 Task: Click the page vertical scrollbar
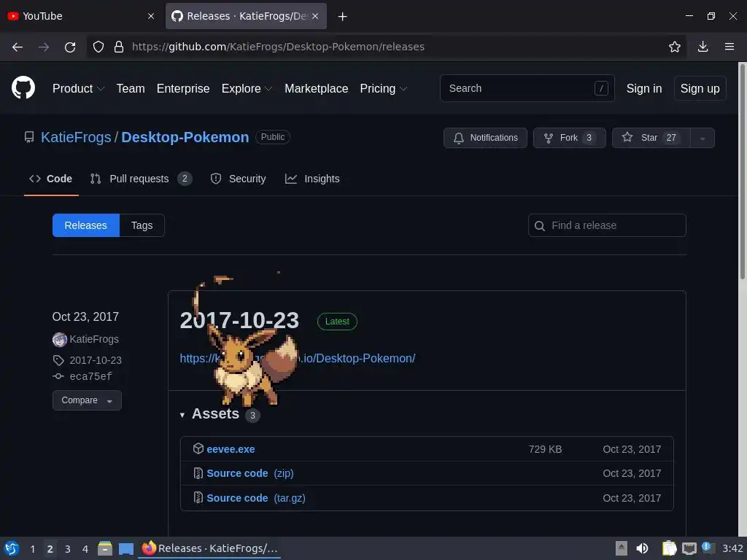742,171
